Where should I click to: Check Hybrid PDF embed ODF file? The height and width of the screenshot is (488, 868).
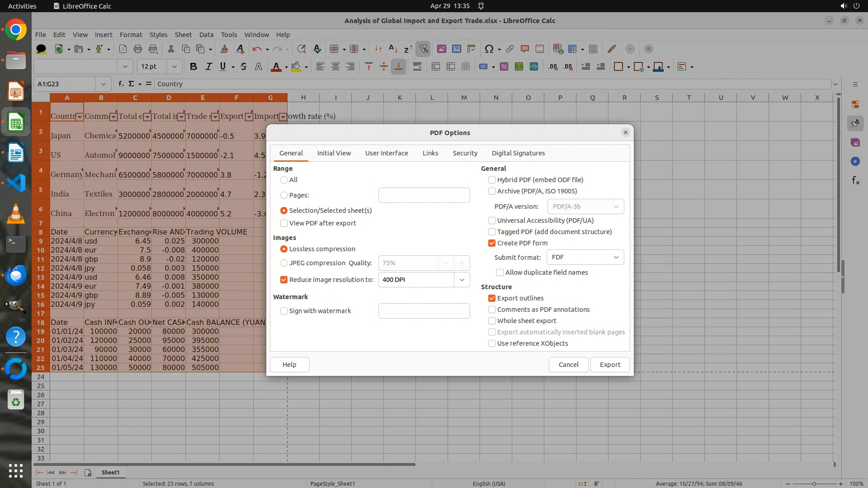pos(492,180)
